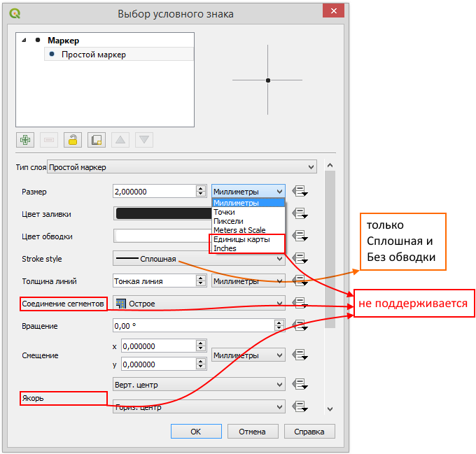Click the green plus add symbol layer icon
The height and width of the screenshot is (454, 476).
(x=25, y=139)
